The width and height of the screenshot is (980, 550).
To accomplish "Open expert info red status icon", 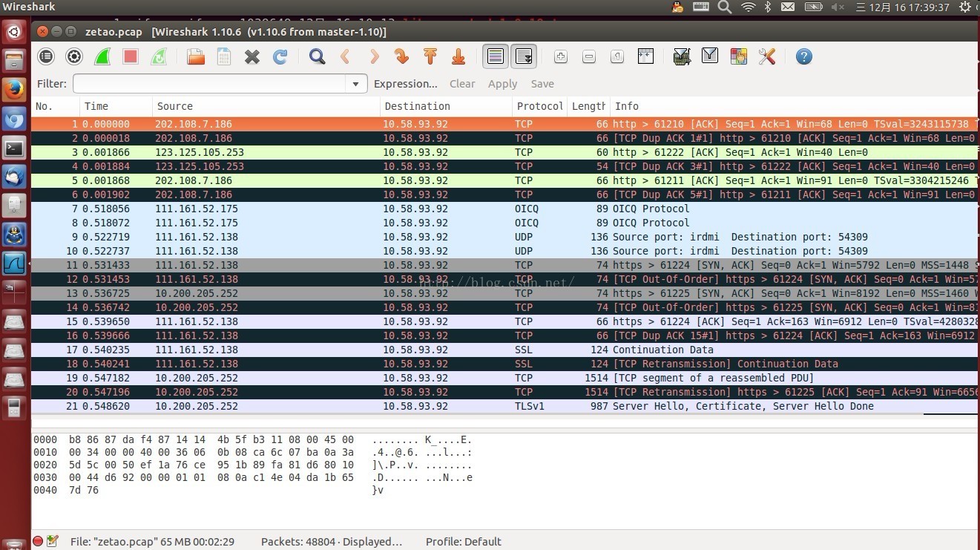I will (x=39, y=541).
